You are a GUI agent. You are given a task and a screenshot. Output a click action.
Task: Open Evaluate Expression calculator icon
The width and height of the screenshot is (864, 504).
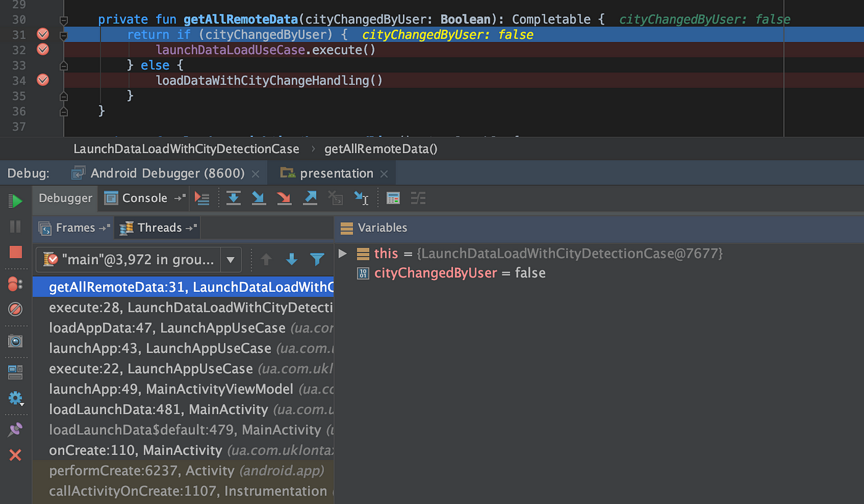(393, 198)
